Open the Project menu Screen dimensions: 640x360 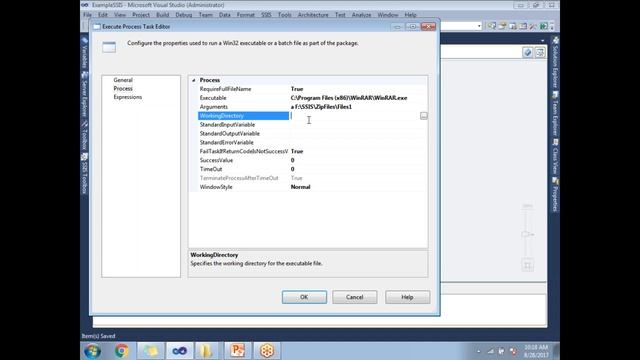[141, 15]
